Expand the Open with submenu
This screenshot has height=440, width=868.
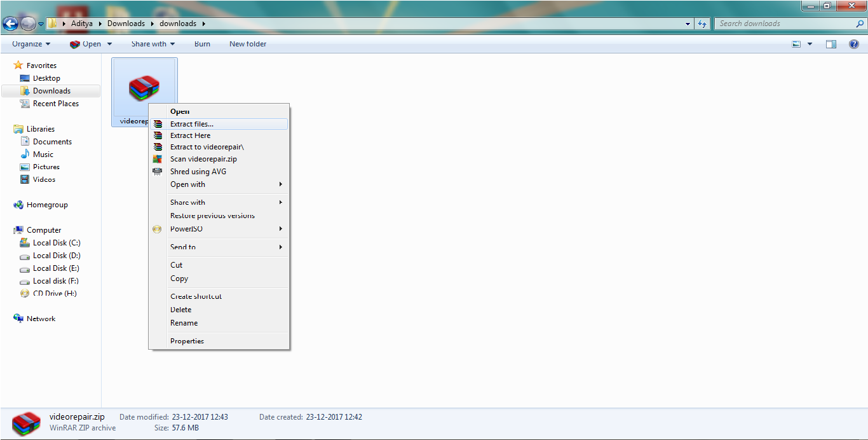[x=219, y=184]
